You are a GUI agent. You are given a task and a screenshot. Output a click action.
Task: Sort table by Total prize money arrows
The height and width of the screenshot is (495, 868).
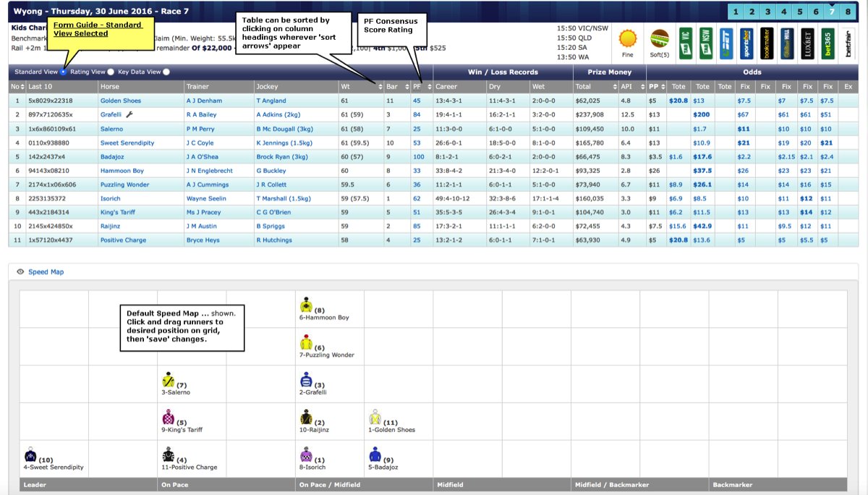(615, 87)
